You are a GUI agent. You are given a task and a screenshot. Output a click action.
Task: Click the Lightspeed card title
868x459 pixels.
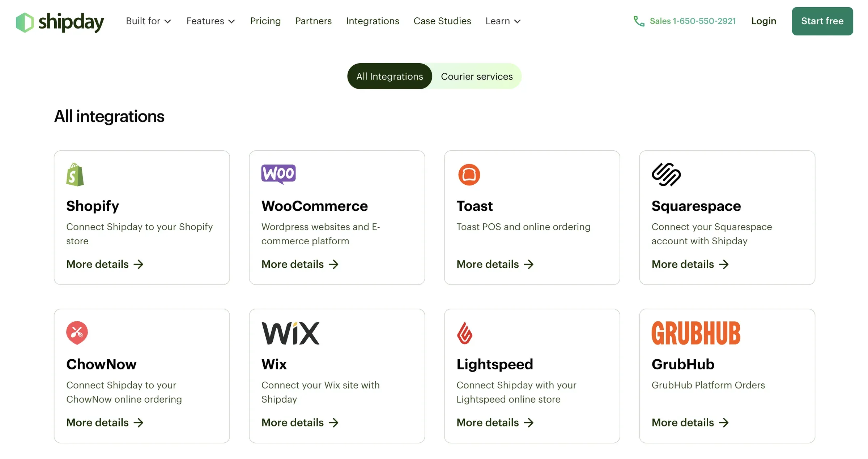point(495,365)
